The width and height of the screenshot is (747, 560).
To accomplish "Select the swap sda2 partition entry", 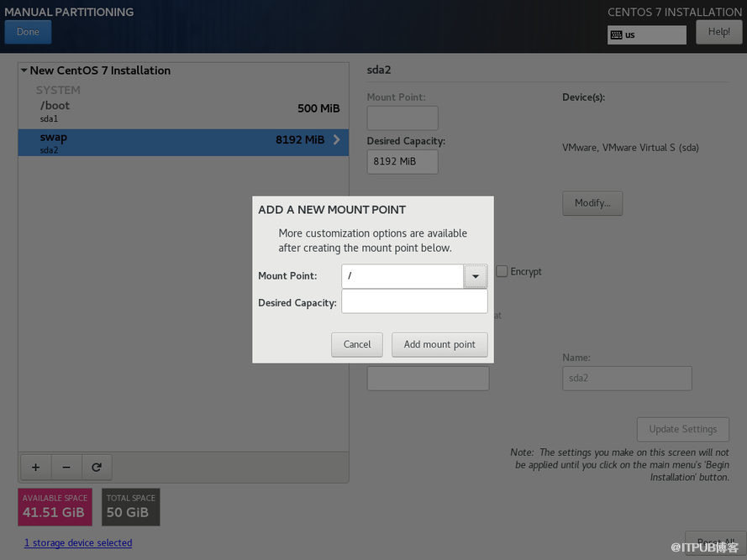I will pos(168,142).
